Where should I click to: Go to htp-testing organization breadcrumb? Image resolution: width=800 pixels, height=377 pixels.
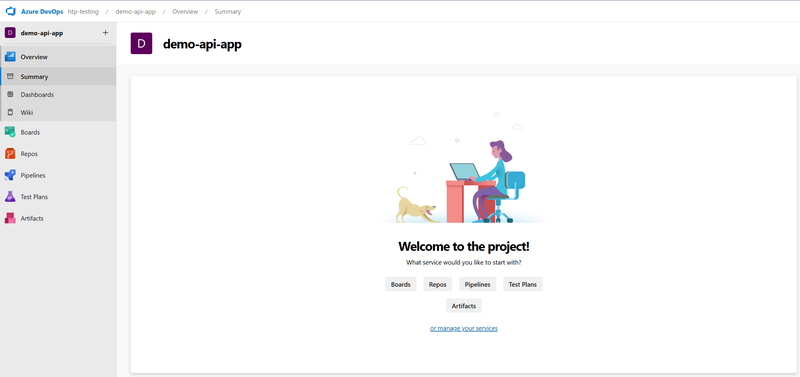point(83,11)
